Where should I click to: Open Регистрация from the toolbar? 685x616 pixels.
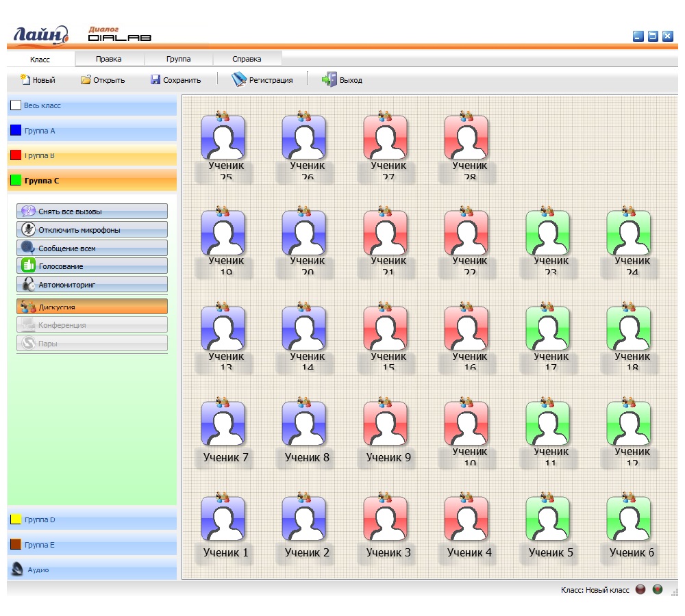point(262,80)
